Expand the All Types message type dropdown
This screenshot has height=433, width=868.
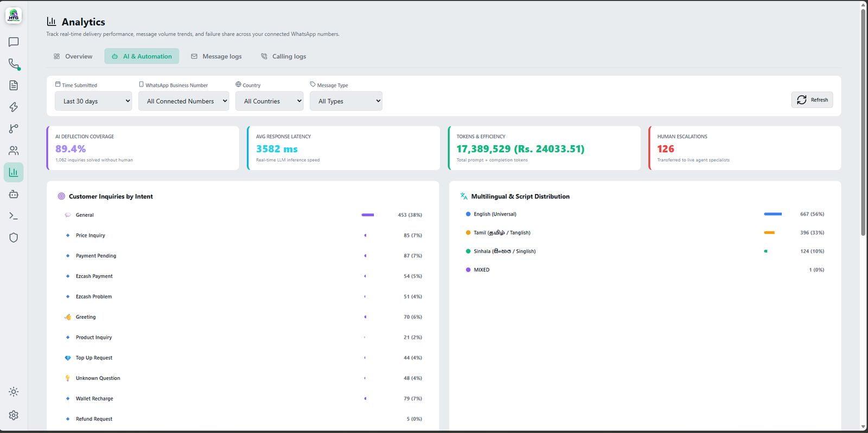[346, 101]
